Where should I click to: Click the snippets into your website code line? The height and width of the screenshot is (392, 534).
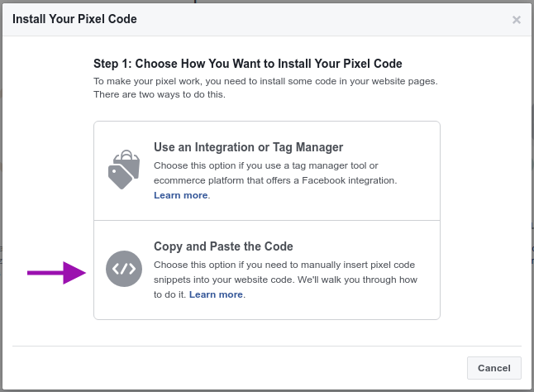(285, 280)
